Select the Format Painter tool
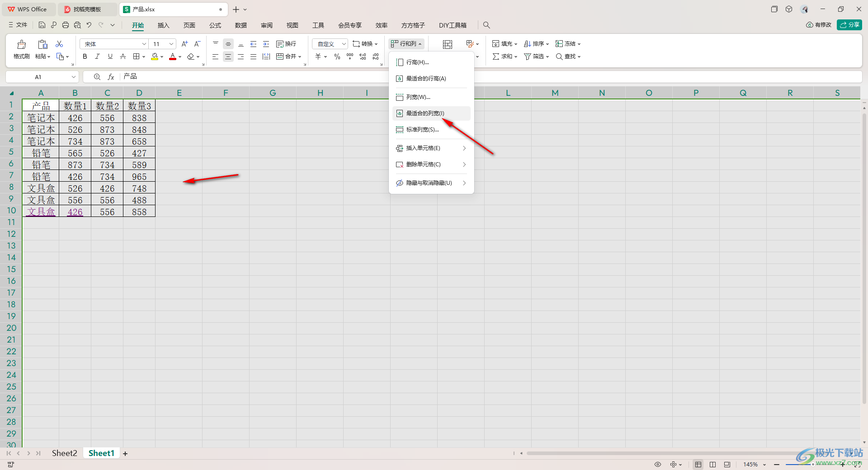This screenshot has height=470, width=868. (21, 49)
